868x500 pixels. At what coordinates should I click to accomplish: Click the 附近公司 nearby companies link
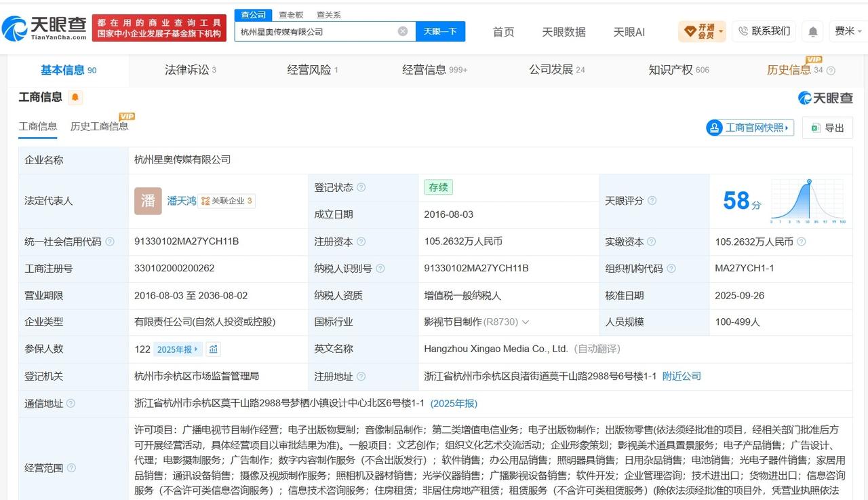click(682, 377)
